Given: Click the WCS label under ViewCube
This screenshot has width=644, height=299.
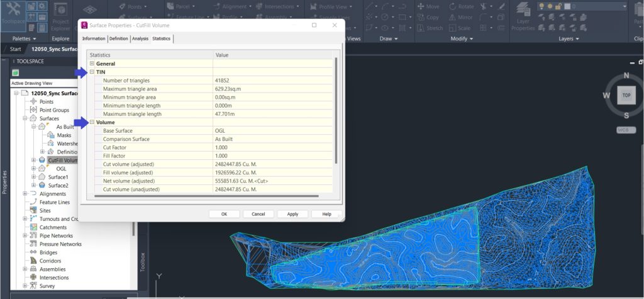Looking at the screenshot, I should point(626,130).
